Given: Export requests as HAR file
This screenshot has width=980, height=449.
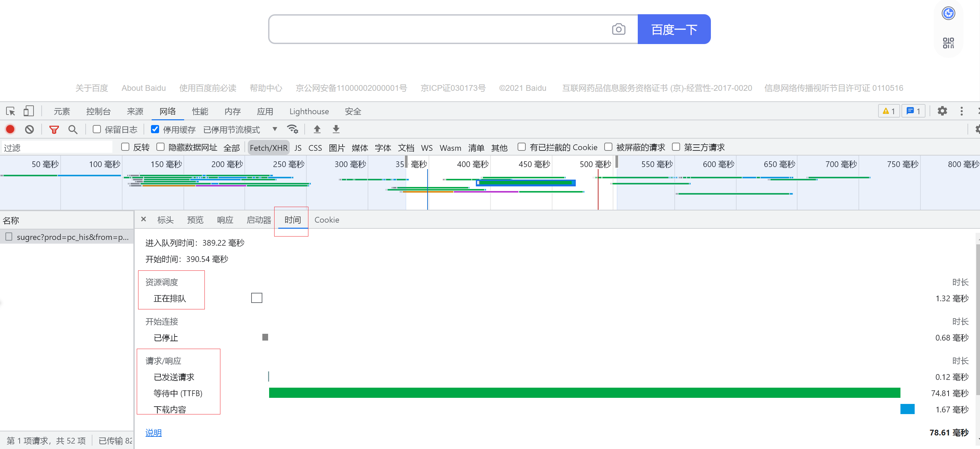Looking at the screenshot, I should click(x=336, y=129).
